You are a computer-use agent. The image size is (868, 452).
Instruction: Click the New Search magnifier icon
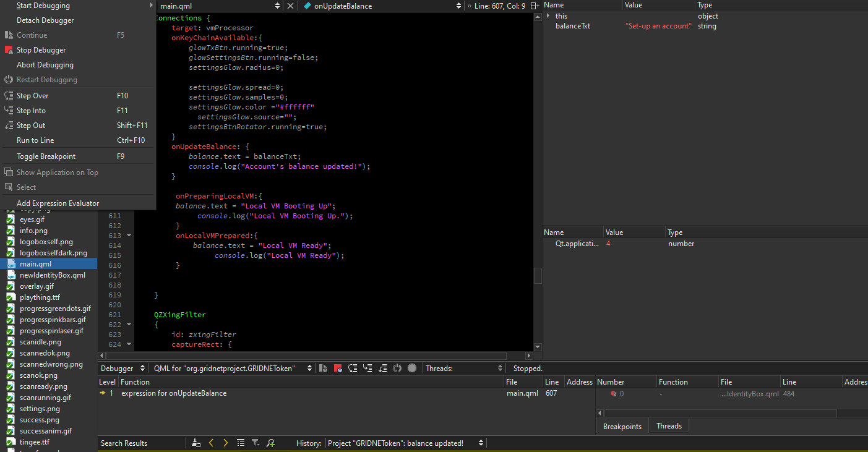pos(270,443)
